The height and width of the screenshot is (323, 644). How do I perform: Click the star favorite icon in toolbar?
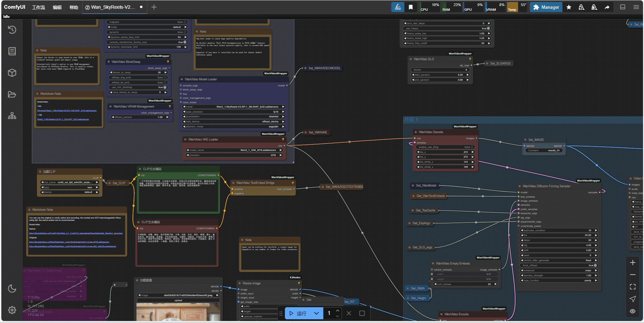point(569,7)
